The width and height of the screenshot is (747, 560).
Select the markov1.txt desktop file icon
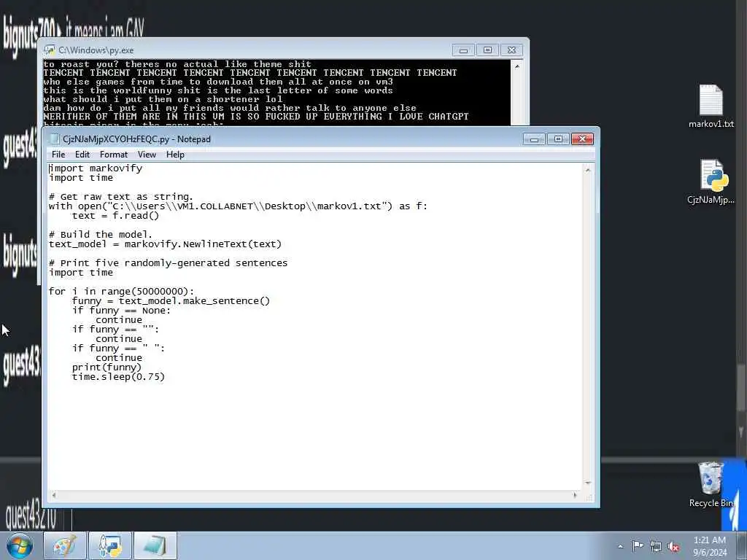[711, 106]
